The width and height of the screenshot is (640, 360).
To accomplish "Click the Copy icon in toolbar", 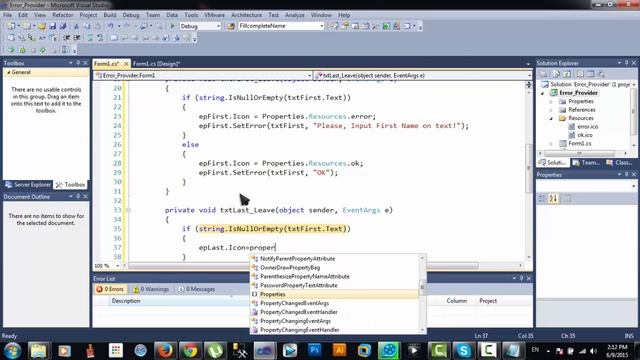I will coord(87,26).
